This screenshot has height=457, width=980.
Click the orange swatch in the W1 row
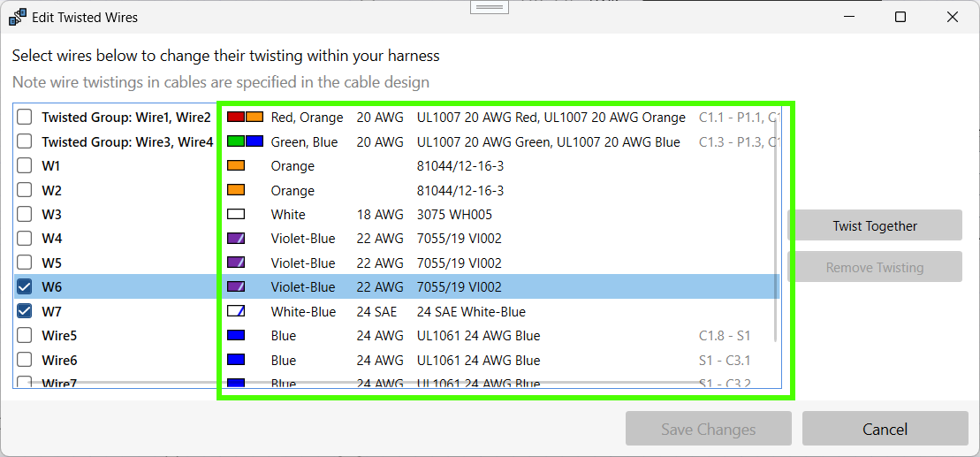(236, 165)
